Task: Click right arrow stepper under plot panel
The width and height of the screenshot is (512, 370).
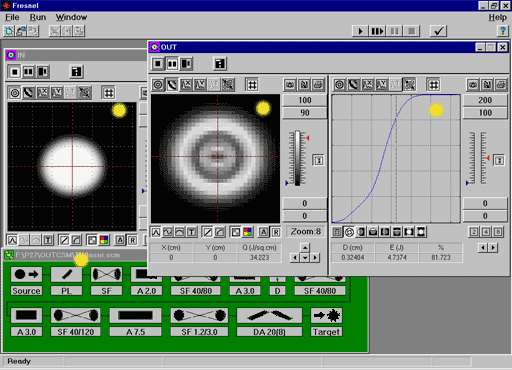Action: point(493,247)
